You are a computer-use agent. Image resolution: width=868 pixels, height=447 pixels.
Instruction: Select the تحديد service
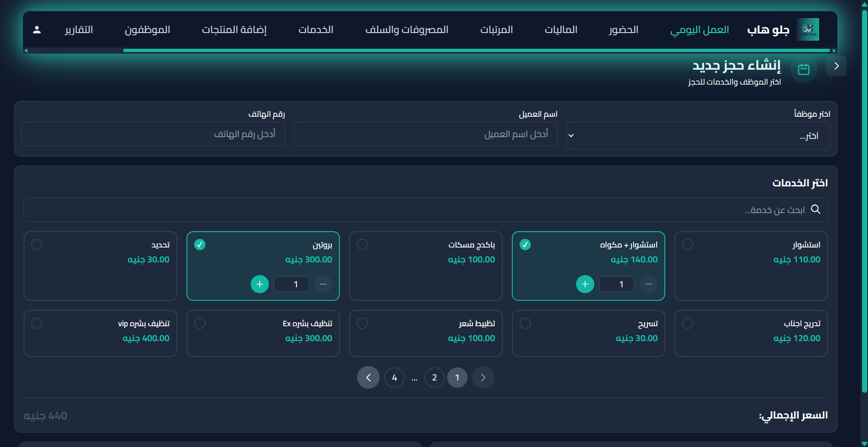pyautogui.click(x=37, y=244)
